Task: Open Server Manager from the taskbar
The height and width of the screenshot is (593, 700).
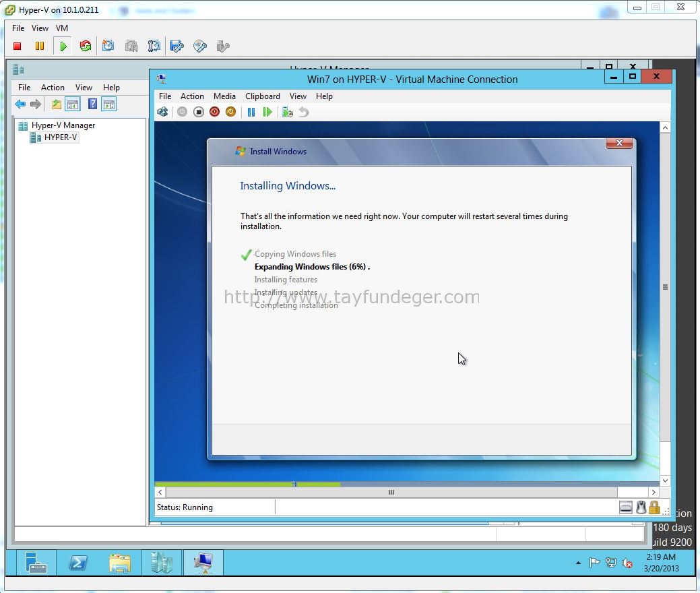Action: coord(36,562)
